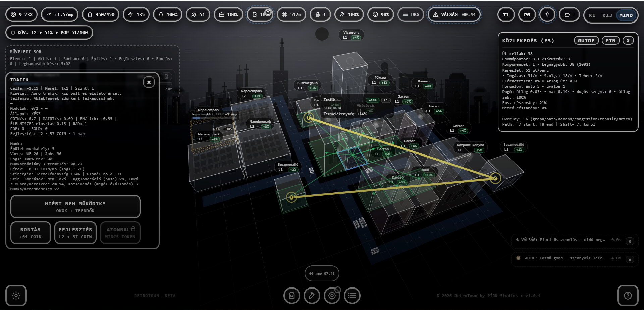Dismiss the VÁLSÁG Piaci összeomlás notification

click(x=630, y=241)
